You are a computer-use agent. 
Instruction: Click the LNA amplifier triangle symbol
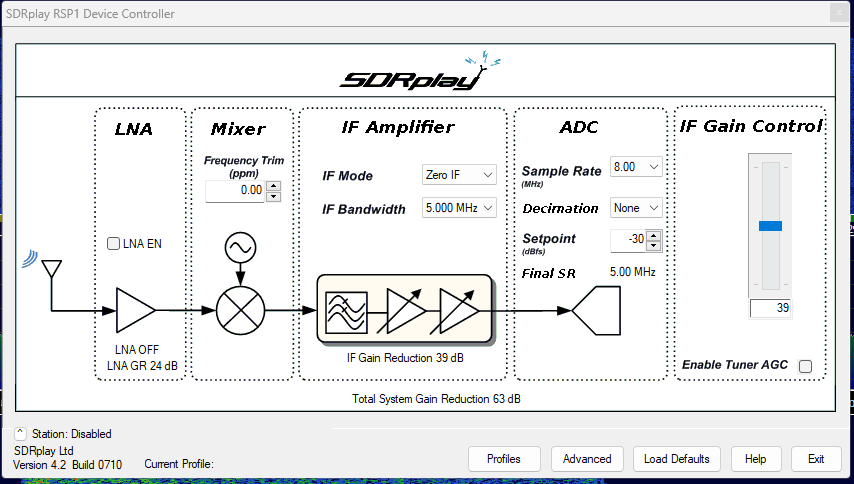coord(136,310)
